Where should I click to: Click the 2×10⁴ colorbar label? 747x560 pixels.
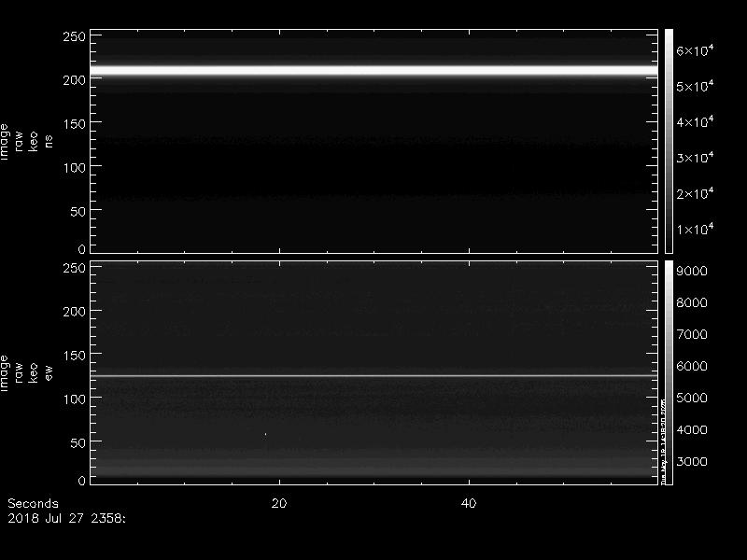point(695,193)
